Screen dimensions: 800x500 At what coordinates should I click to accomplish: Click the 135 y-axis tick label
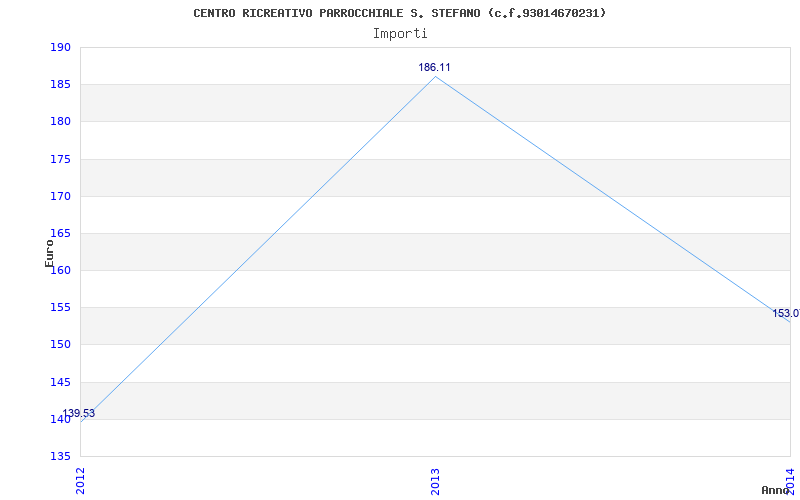[60, 456]
